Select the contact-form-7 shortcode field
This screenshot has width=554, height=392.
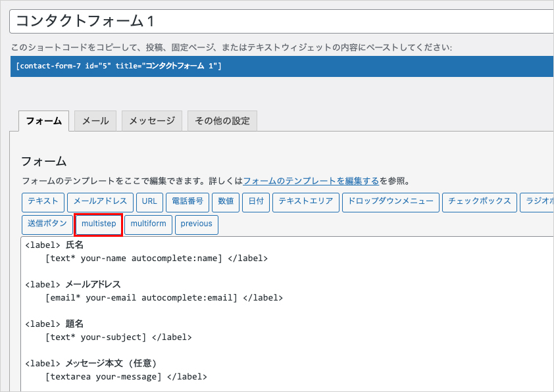[282, 66]
